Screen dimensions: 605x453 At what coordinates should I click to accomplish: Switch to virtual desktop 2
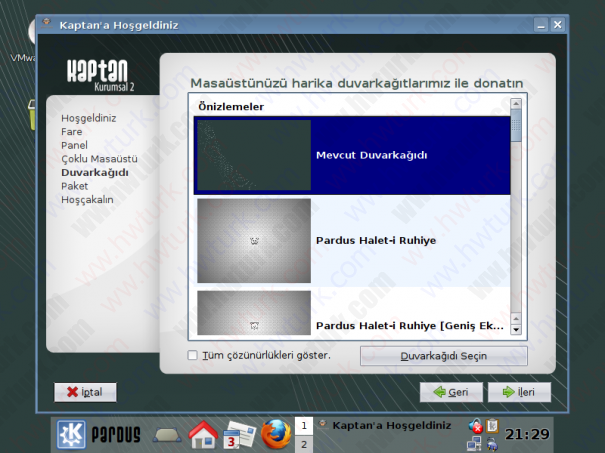click(304, 444)
